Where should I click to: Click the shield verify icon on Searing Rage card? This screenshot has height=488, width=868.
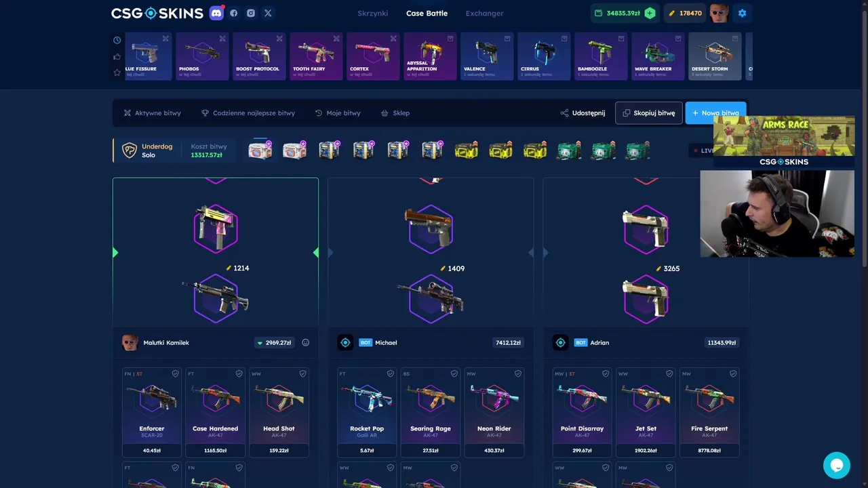tap(454, 373)
